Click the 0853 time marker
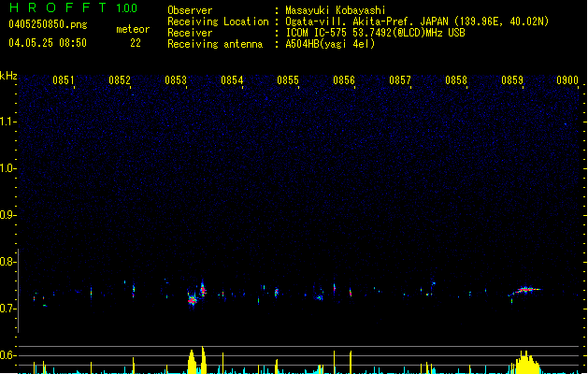The height and width of the screenshot is (374, 588). pyautogui.click(x=176, y=80)
